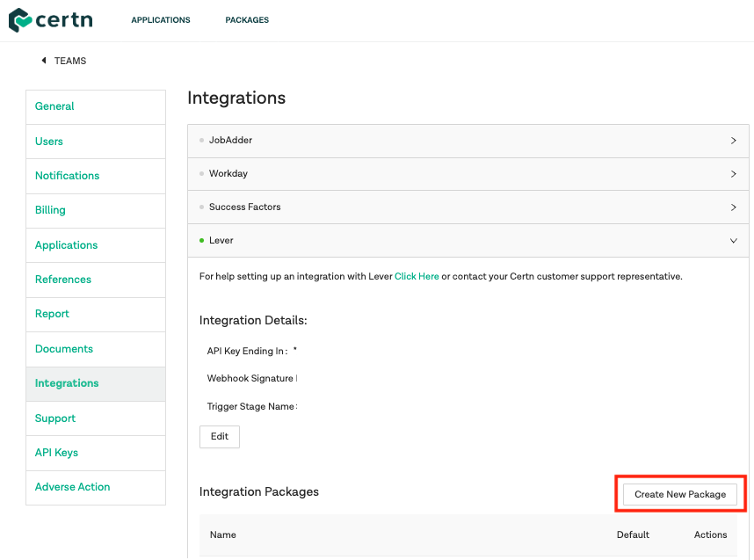Open the Documents settings tab

point(96,349)
